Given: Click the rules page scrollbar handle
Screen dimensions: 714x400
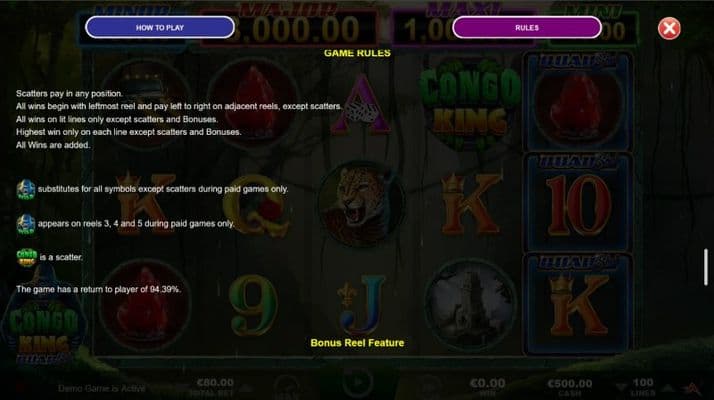Looking at the screenshot, I should [x=706, y=267].
